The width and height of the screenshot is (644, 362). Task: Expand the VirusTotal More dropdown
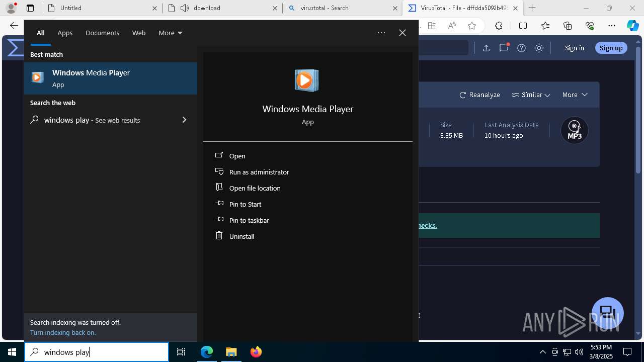575,95
